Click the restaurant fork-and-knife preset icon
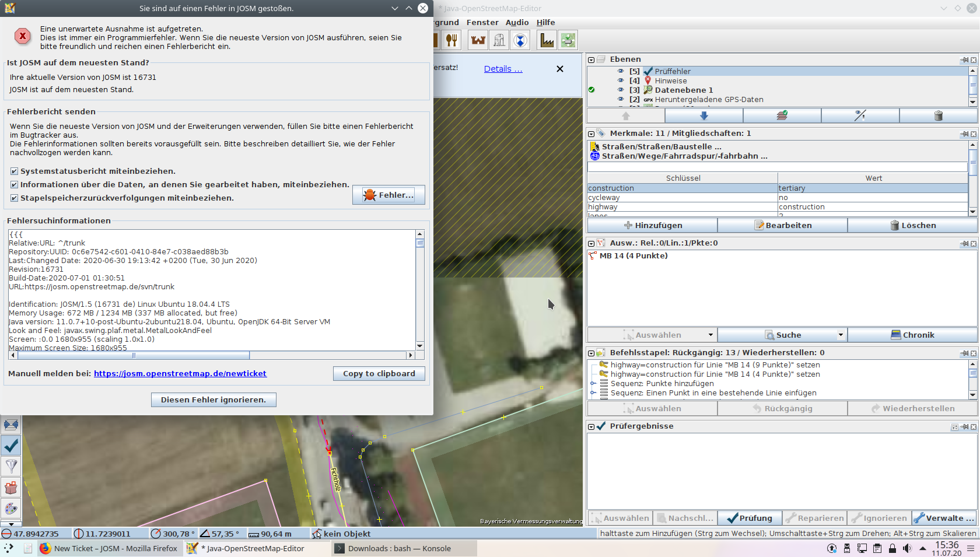The width and height of the screenshot is (980, 557). coord(452,40)
